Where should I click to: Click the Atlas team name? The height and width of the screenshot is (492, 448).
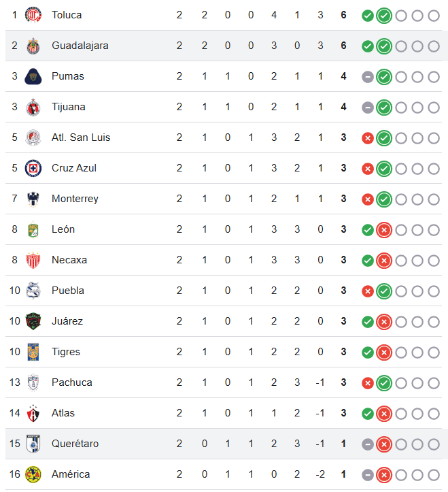63,413
